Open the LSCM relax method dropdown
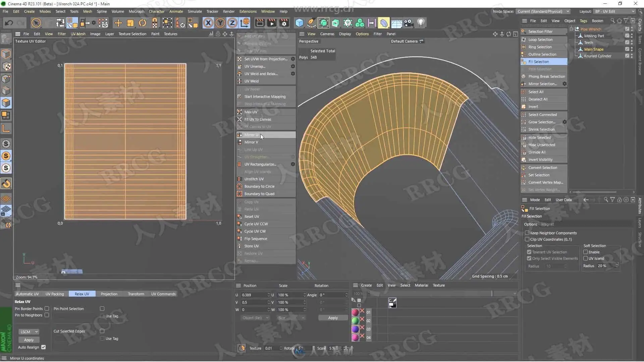 tap(29, 332)
